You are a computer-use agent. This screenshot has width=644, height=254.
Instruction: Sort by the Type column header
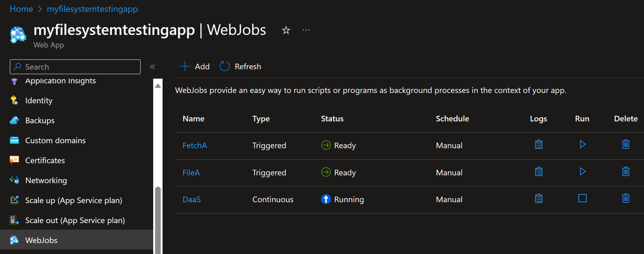261,119
